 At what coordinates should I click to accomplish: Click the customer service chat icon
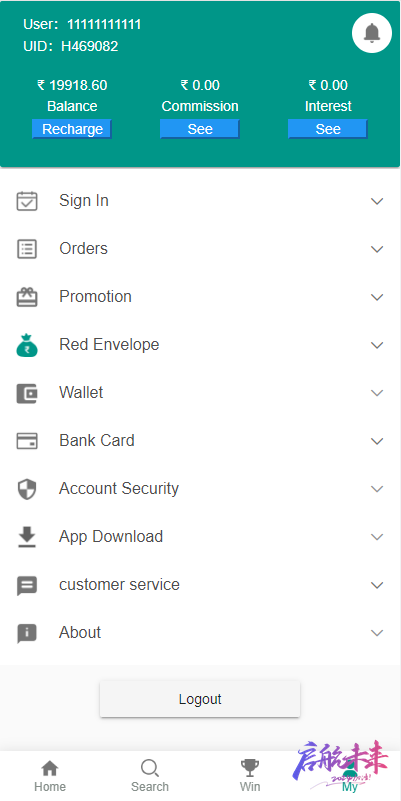point(27,585)
